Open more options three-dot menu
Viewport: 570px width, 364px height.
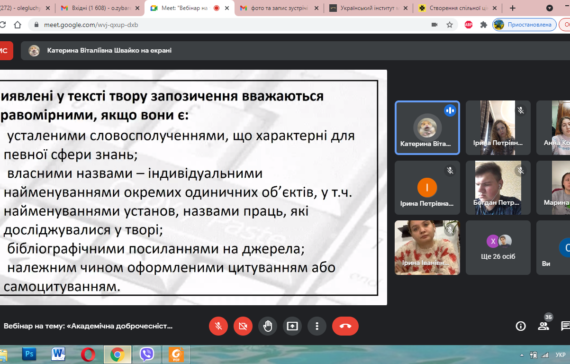pyautogui.click(x=317, y=326)
